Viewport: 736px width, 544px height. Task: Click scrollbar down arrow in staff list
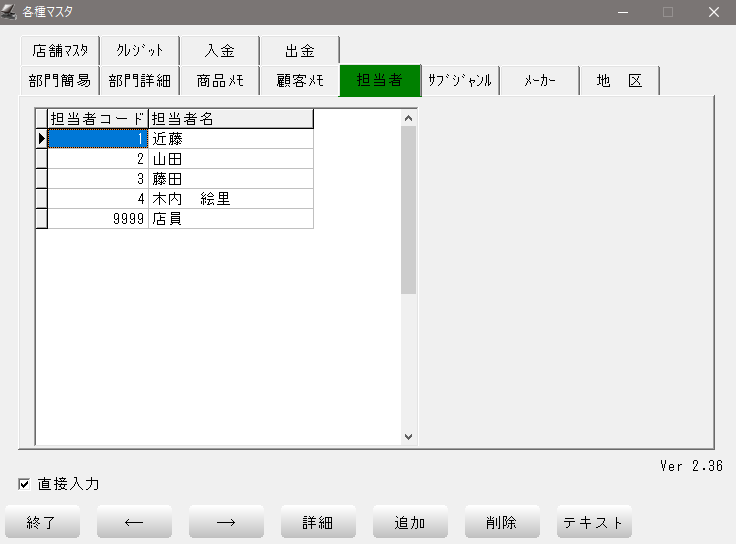coord(408,437)
